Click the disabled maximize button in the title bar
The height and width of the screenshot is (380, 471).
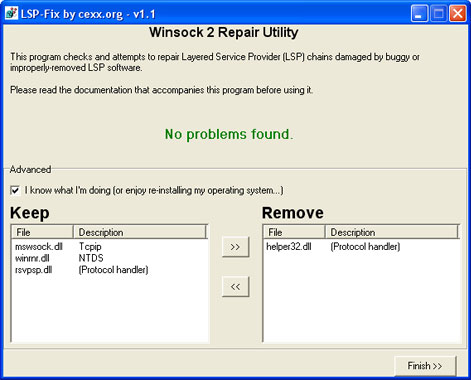(x=438, y=14)
